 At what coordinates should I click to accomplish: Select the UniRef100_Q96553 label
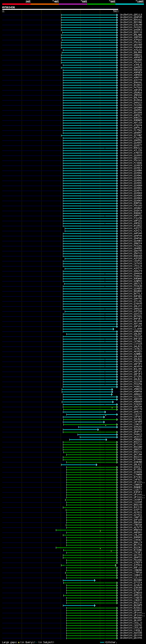(131, 67)
